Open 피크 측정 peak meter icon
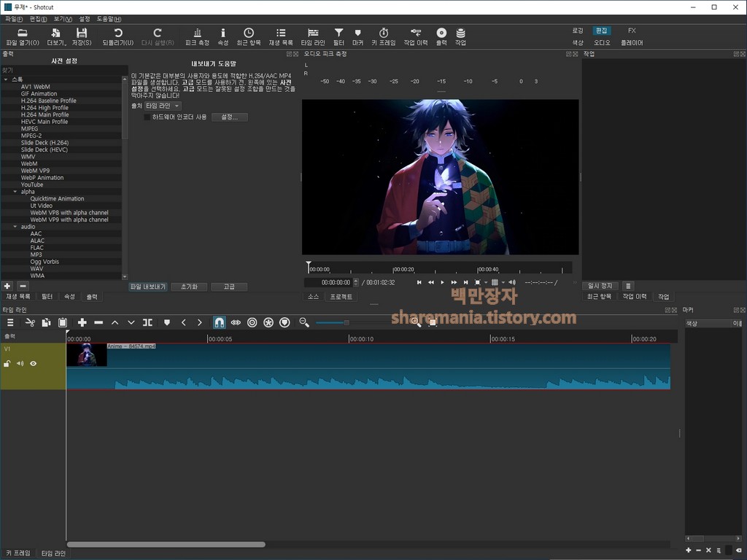The image size is (747, 560). tap(197, 36)
